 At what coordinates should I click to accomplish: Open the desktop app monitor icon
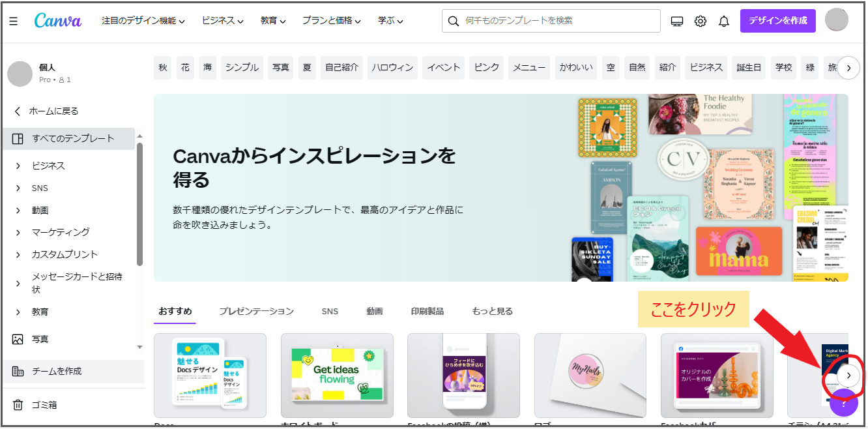[x=677, y=21]
